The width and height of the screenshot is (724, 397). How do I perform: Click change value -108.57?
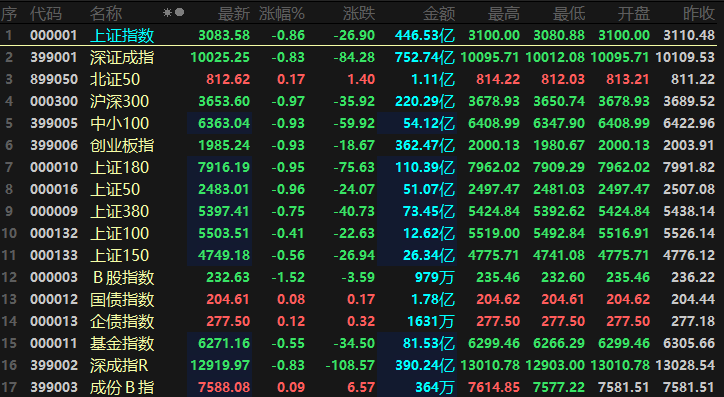click(350, 365)
